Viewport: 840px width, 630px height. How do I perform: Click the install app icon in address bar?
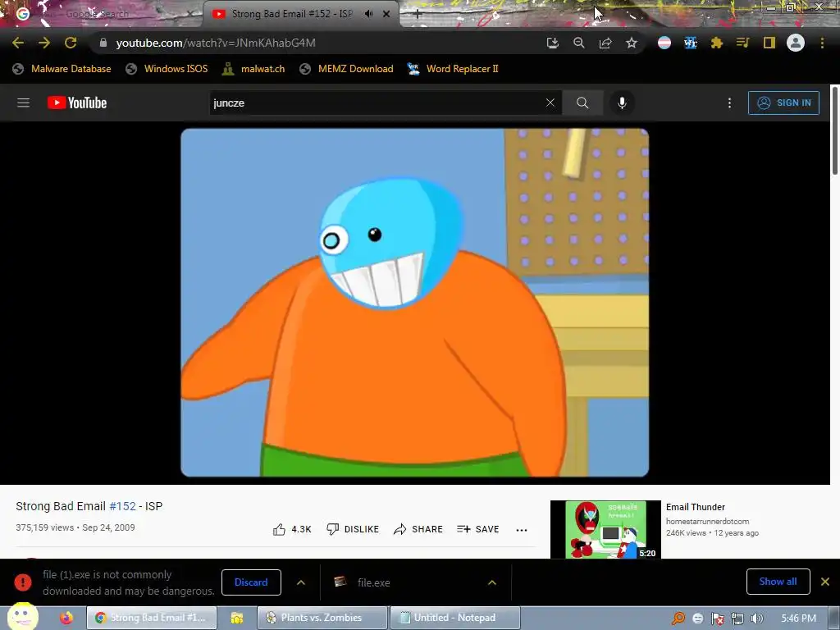click(x=552, y=43)
